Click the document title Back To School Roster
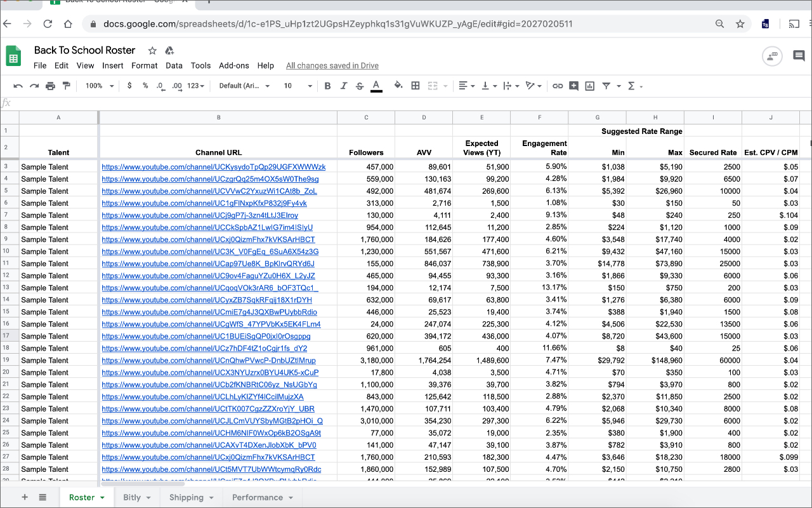The width and height of the screenshot is (812, 508). (85, 50)
